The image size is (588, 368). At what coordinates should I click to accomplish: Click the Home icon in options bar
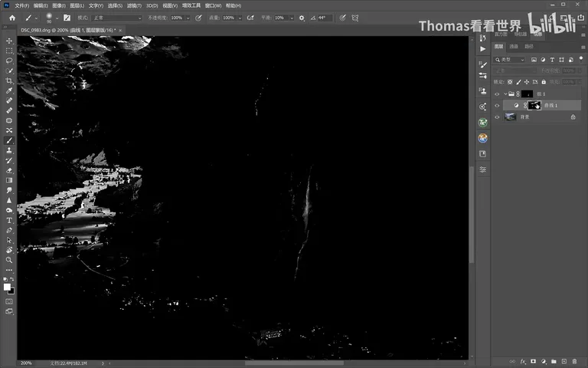click(12, 18)
